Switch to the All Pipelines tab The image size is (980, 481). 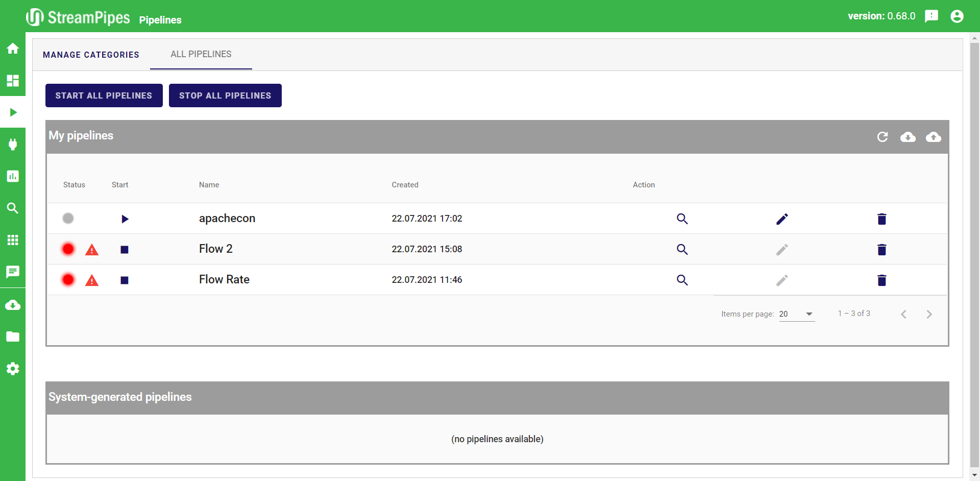201,54
